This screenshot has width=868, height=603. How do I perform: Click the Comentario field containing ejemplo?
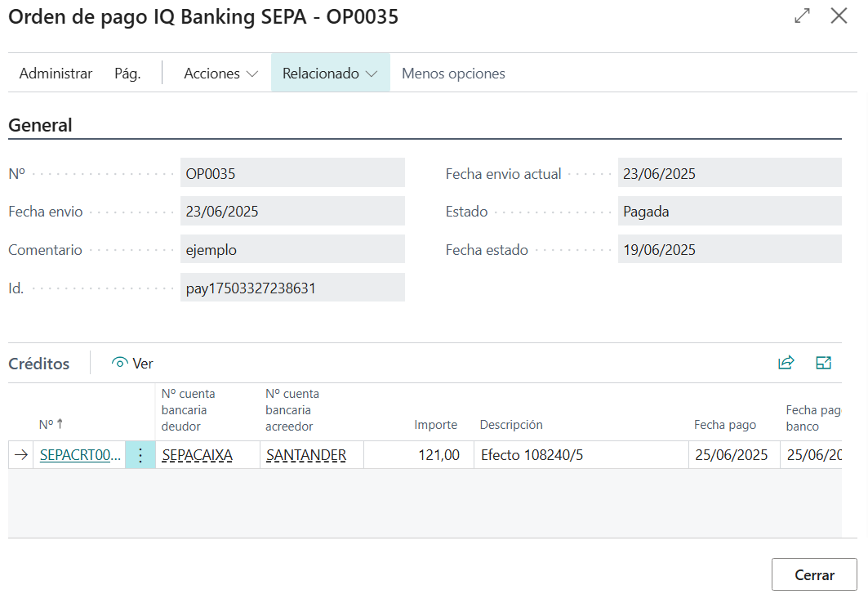[292, 250]
